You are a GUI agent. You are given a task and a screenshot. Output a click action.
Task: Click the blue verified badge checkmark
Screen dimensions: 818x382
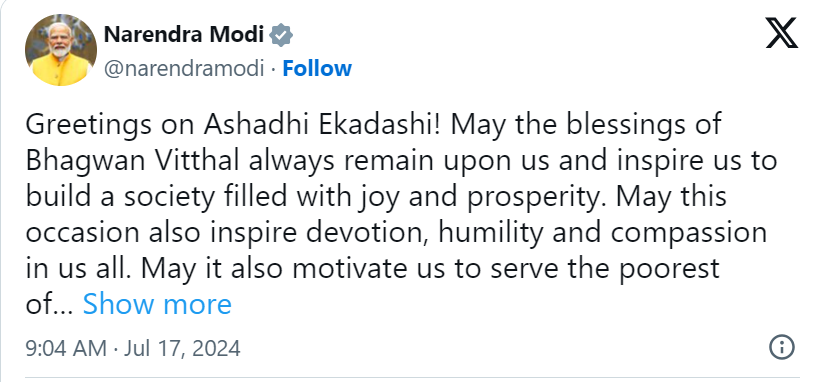281,35
